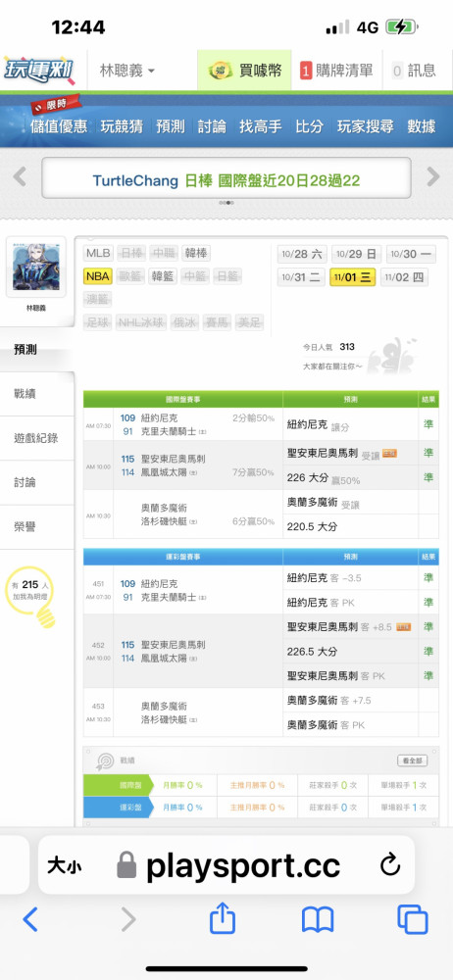Screen dimensions: 453x980
Task: Switch to the 遊戲紀錄 sidebar tab
Action: pyautogui.click(x=37, y=438)
